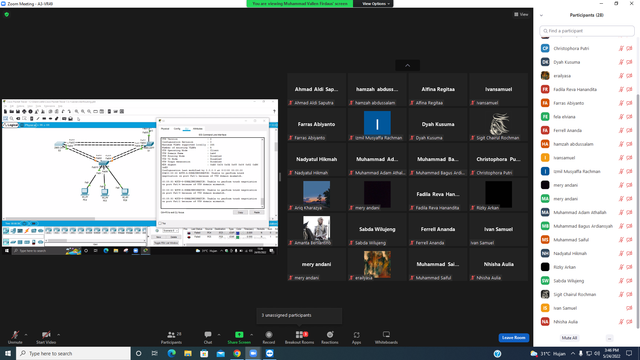Select Dyah Kusuma in participants list
The width and height of the screenshot is (640, 360).
pyautogui.click(x=587, y=62)
